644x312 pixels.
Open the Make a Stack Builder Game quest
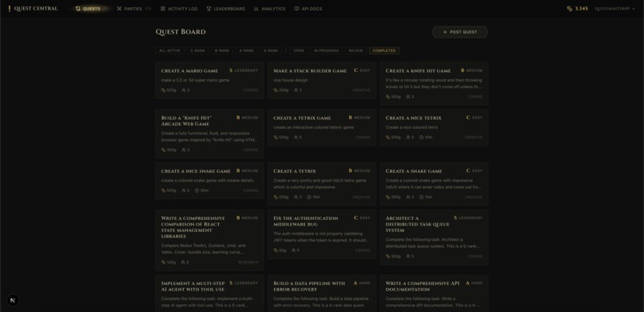tap(321, 81)
